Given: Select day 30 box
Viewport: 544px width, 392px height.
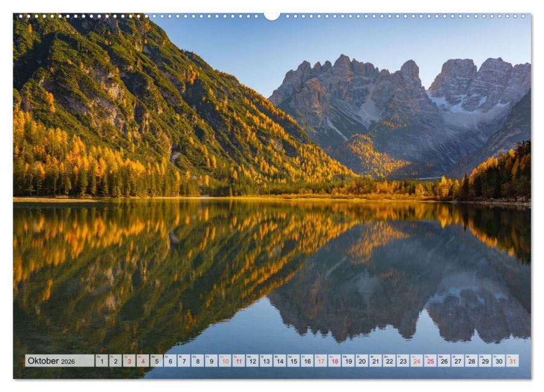Looking at the screenshot, I should (x=499, y=361).
